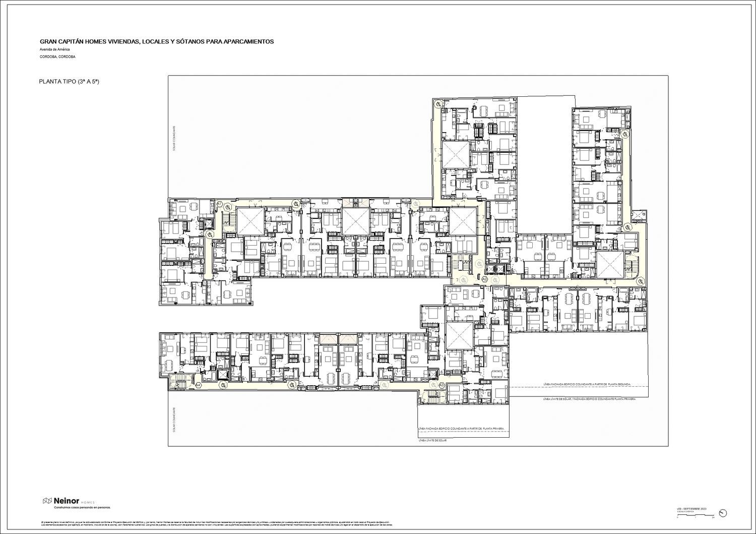Image resolution: width=756 pixels, height=534 pixels.
Task: Click 'LÍNEA FACHADA... PLANTA SEGUNDA' label
Action: 588,384
